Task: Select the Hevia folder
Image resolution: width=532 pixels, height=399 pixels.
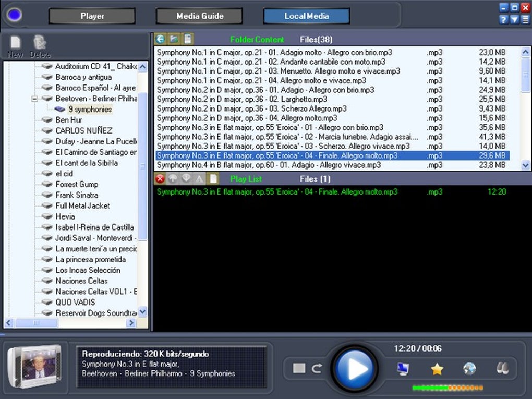Action: pos(65,216)
